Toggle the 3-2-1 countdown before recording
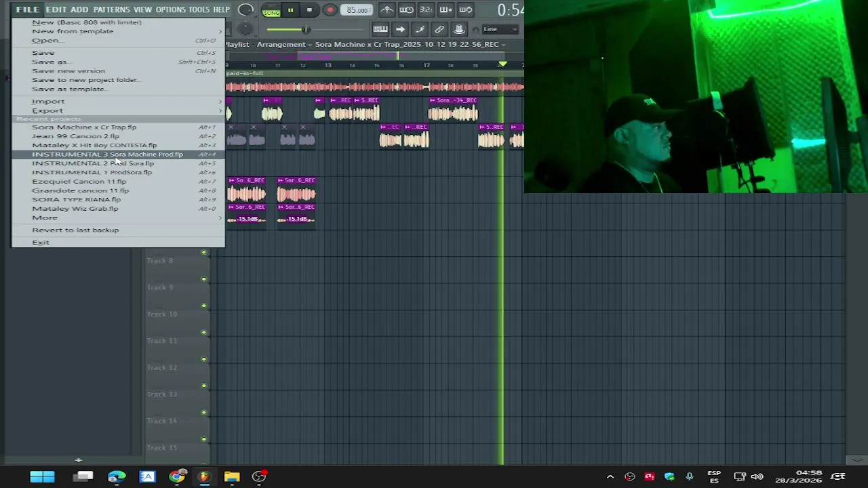This screenshot has height=488, width=868. tap(426, 9)
